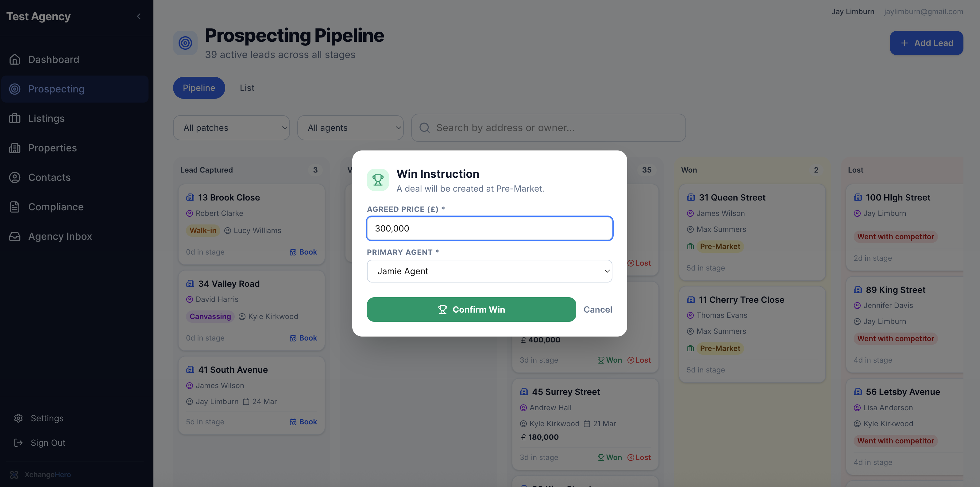Click the Sign Out arrow icon

(x=18, y=443)
